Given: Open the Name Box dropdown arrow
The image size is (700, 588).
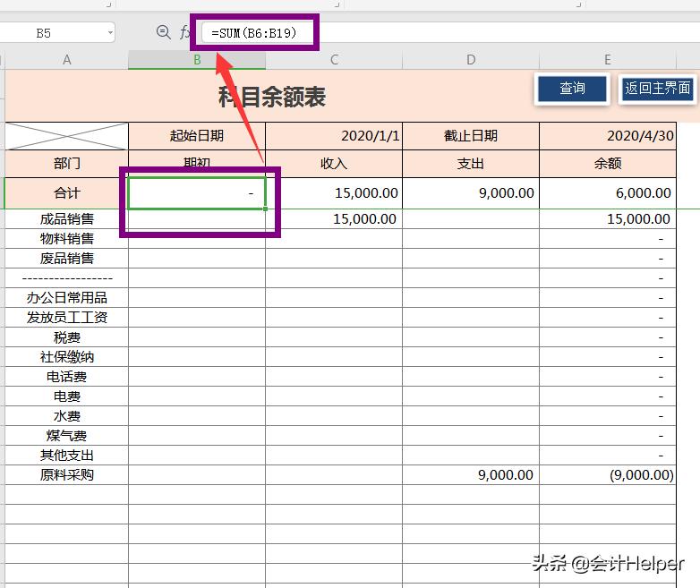Looking at the screenshot, I should (110, 33).
